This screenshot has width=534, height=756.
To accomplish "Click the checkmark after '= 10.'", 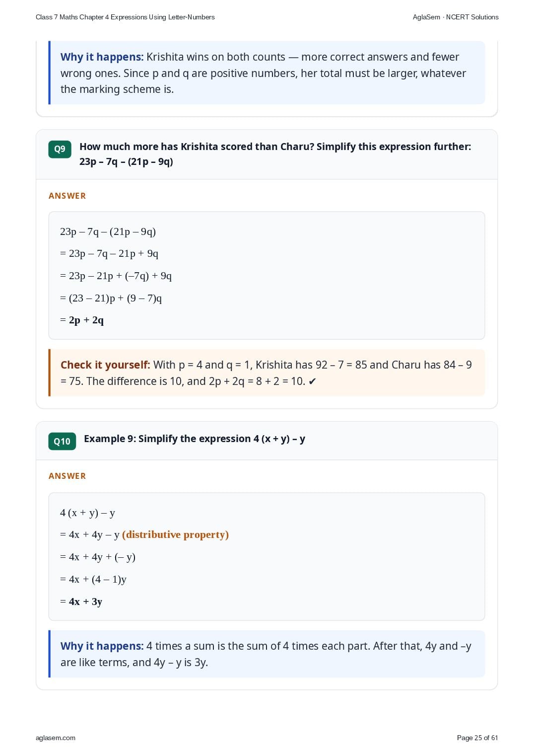I will click(312, 381).
